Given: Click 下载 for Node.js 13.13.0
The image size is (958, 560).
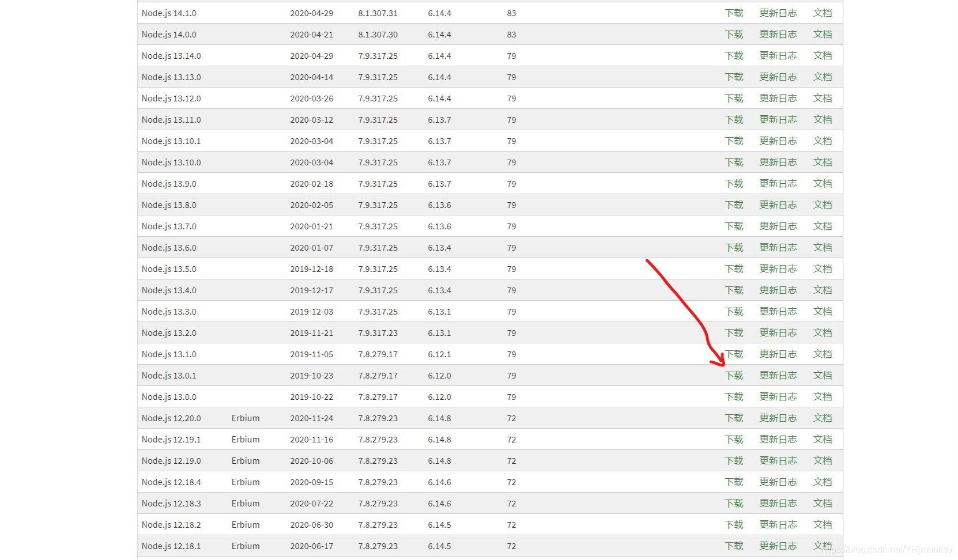Looking at the screenshot, I should [x=734, y=77].
